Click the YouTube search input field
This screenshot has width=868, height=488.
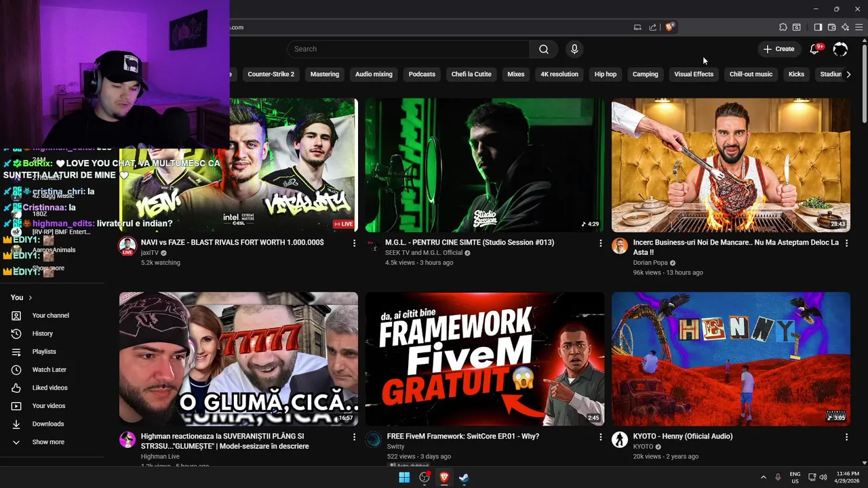click(408, 49)
